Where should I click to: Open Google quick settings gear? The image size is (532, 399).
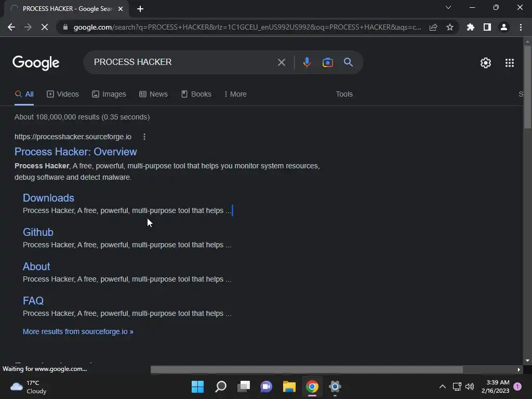tap(486, 63)
